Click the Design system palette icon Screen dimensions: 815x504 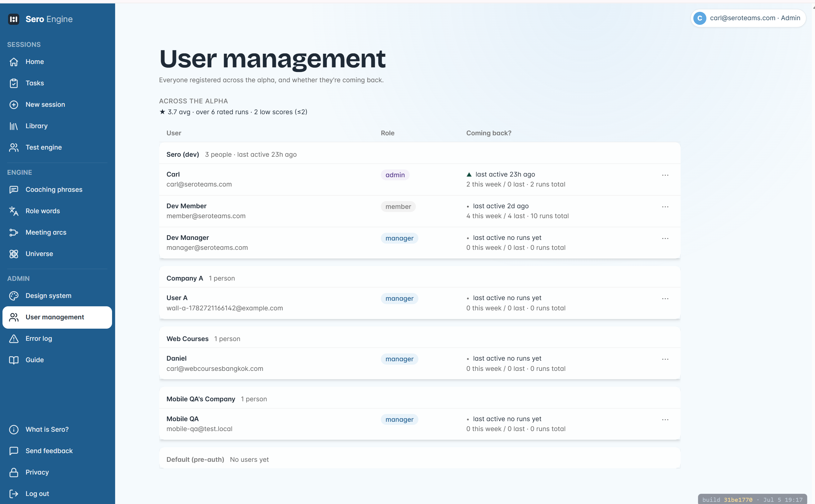pos(14,296)
